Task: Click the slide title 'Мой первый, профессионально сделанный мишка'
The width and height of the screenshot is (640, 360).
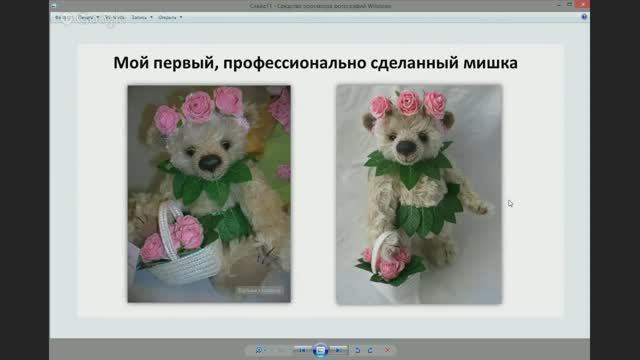Action: click(x=315, y=63)
